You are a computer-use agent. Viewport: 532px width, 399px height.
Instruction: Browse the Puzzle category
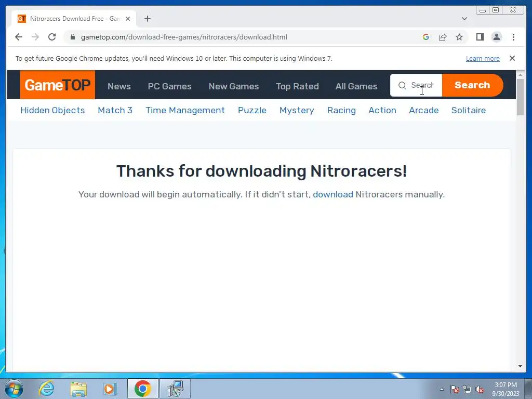click(252, 110)
